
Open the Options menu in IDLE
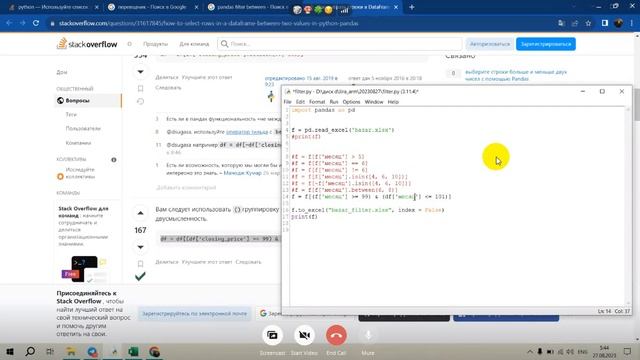(351, 102)
